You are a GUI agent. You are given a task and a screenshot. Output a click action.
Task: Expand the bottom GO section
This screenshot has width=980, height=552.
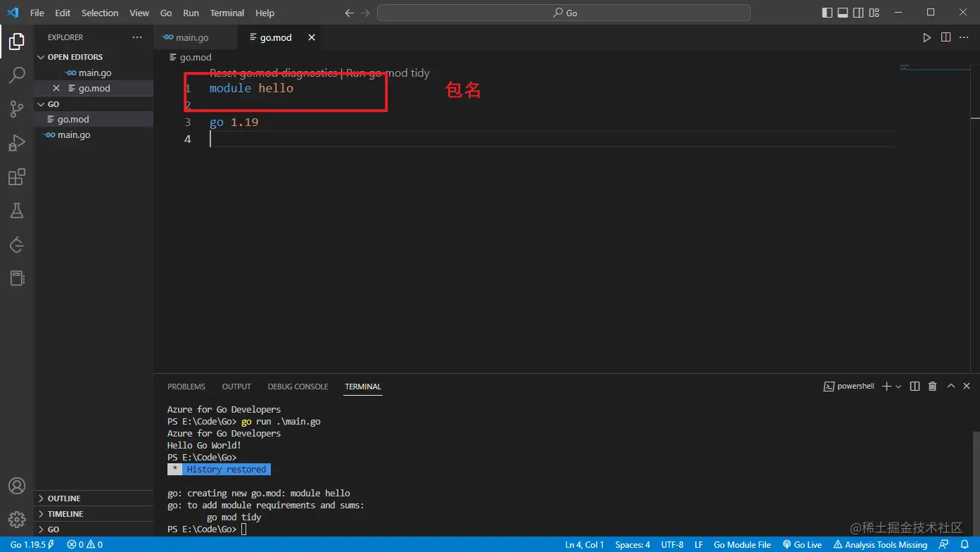[94, 529]
